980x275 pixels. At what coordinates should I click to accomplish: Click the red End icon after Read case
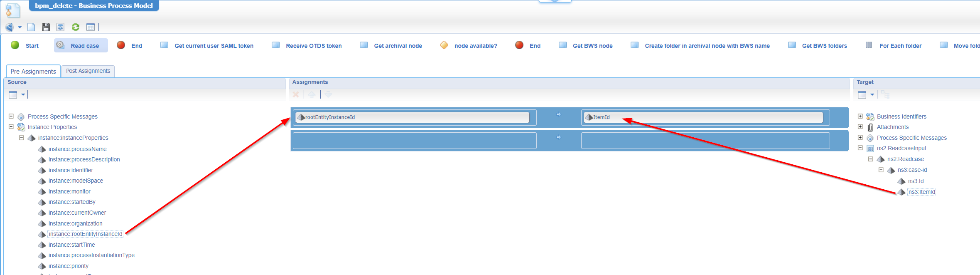[121, 45]
